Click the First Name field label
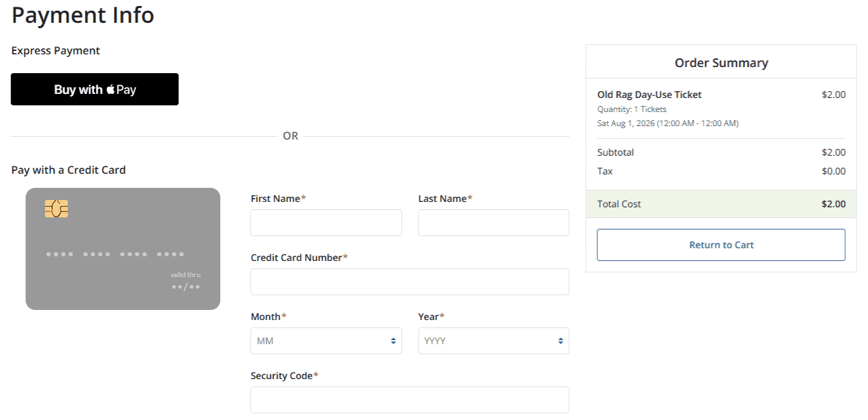This screenshot has height=420, width=868. pyautogui.click(x=278, y=199)
